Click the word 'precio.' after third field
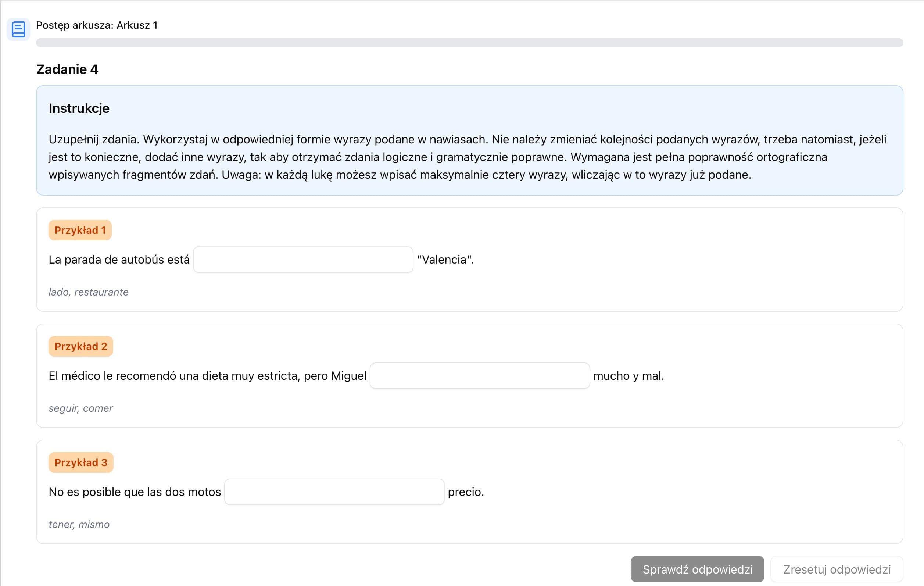 point(465,492)
